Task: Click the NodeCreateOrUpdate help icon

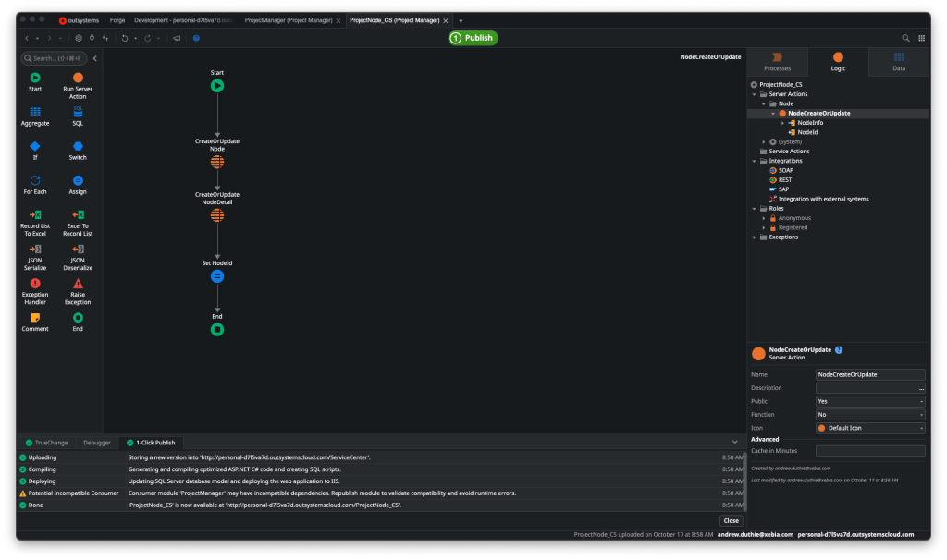Action: pyautogui.click(x=838, y=350)
